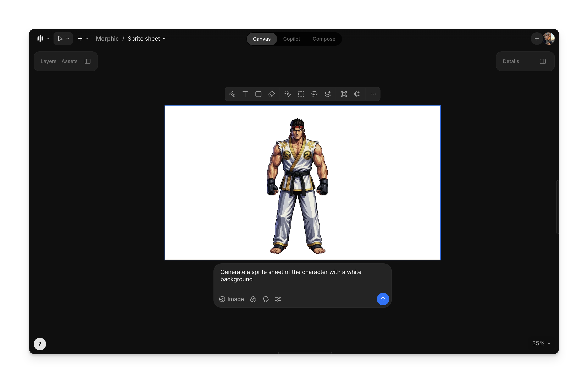Toggle the left sidebar panel
Image resolution: width=588 pixels, height=383 pixels.
[x=88, y=61]
